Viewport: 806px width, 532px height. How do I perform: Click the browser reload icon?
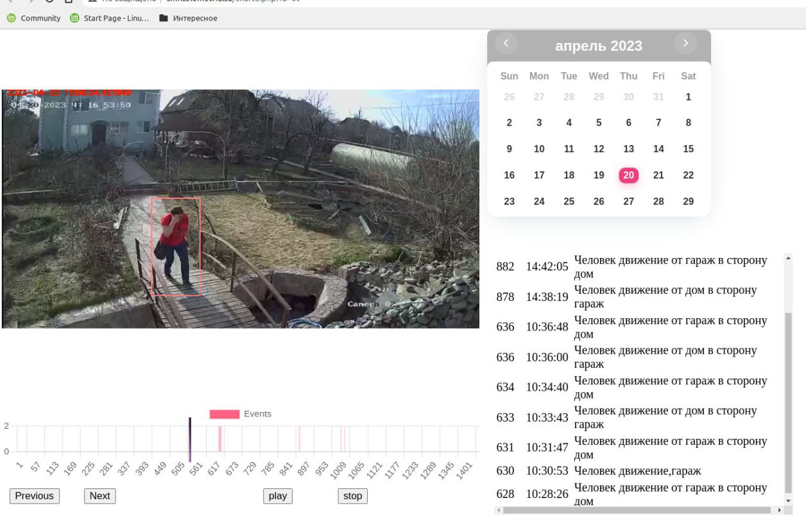[49, 2]
